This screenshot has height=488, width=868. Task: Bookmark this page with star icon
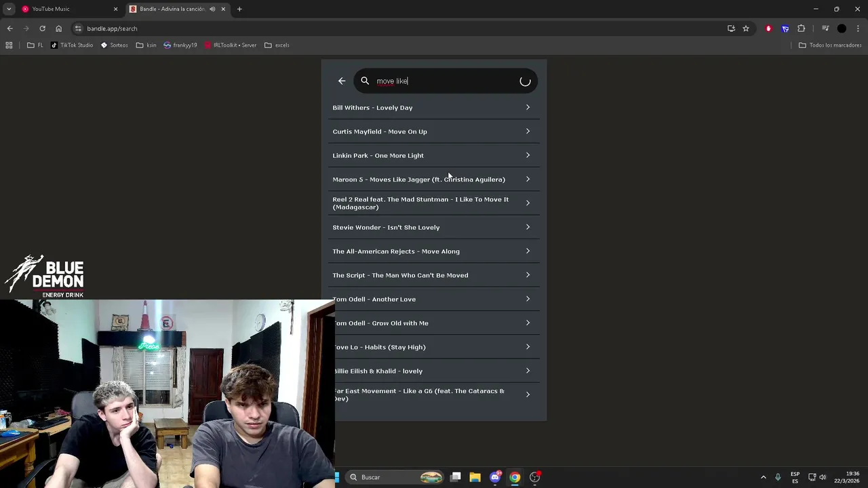[746, 28]
